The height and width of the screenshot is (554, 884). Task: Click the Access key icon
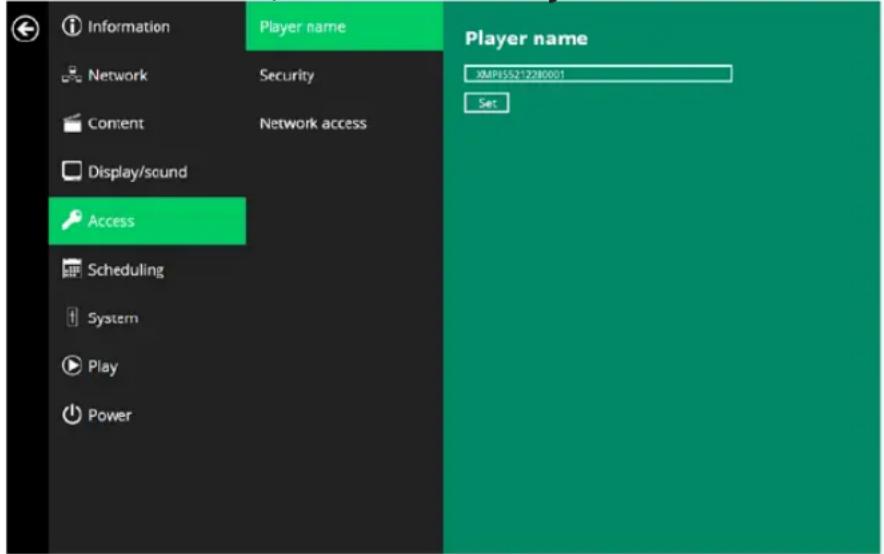click(72, 220)
